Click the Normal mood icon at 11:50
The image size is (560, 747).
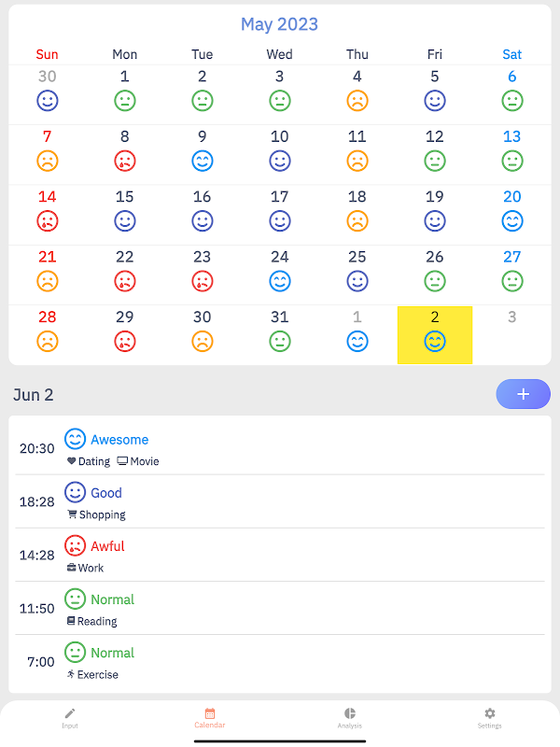pyautogui.click(x=76, y=599)
